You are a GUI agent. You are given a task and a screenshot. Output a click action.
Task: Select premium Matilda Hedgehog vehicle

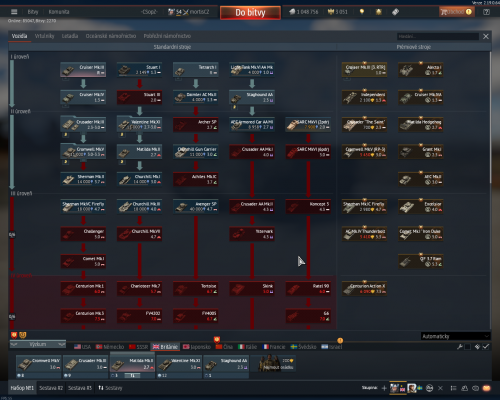pos(421,124)
